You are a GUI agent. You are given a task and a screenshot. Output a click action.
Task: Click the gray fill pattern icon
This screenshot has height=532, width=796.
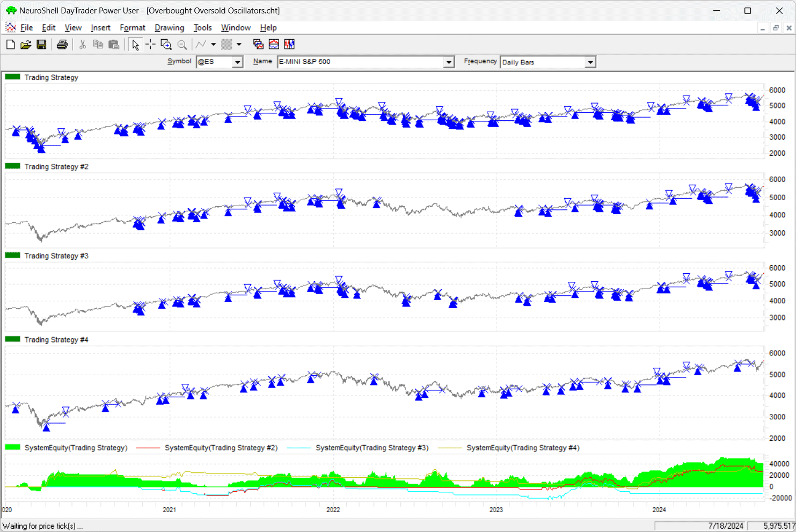227,45
